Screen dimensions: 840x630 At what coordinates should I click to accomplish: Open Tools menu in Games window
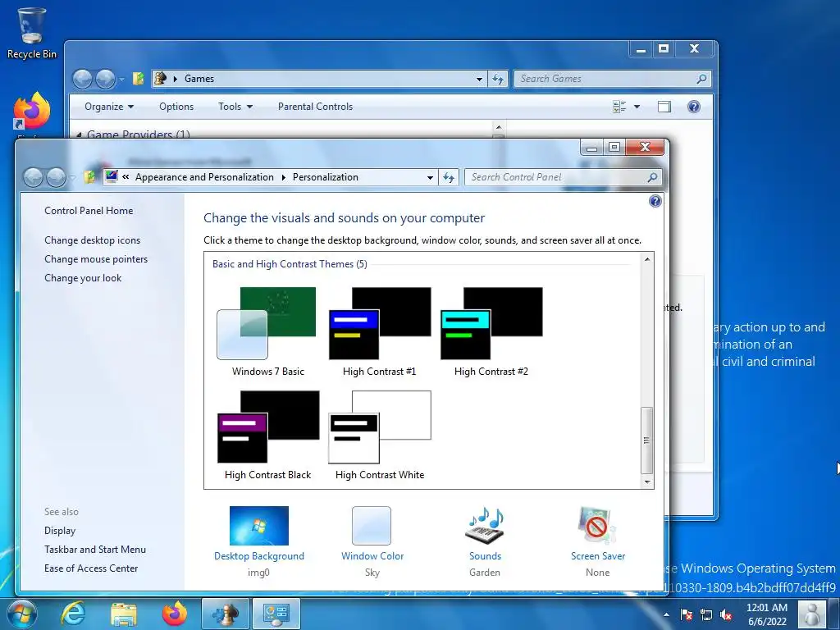click(235, 107)
